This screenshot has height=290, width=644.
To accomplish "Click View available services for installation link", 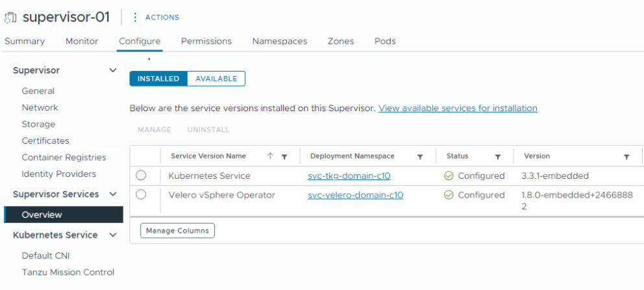I will [458, 108].
